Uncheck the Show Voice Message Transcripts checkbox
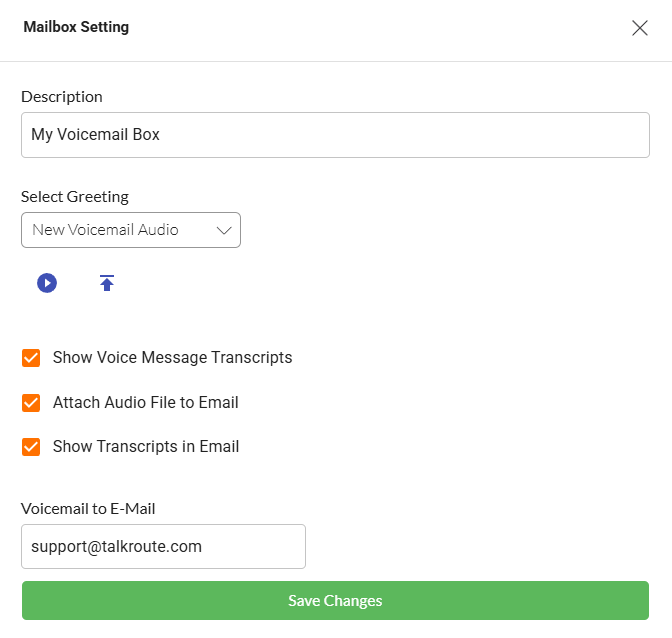 tap(31, 358)
